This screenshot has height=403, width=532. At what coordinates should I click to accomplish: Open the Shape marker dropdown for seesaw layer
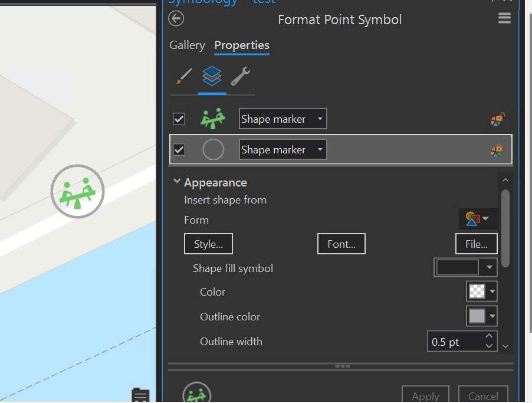tap(320, 119)
